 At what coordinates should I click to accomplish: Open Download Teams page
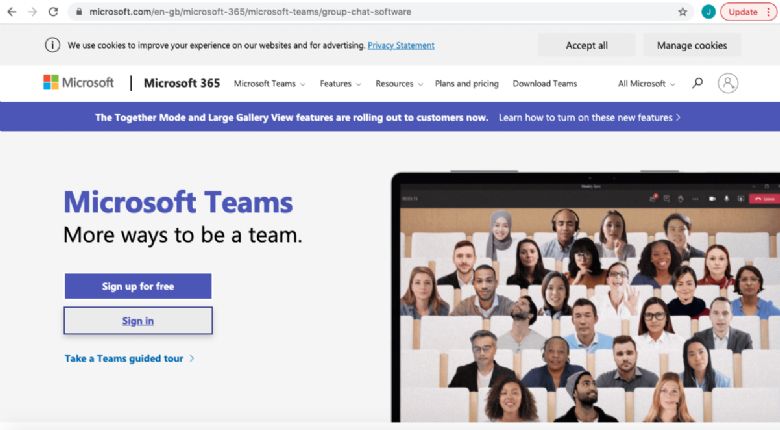(545, 84)
